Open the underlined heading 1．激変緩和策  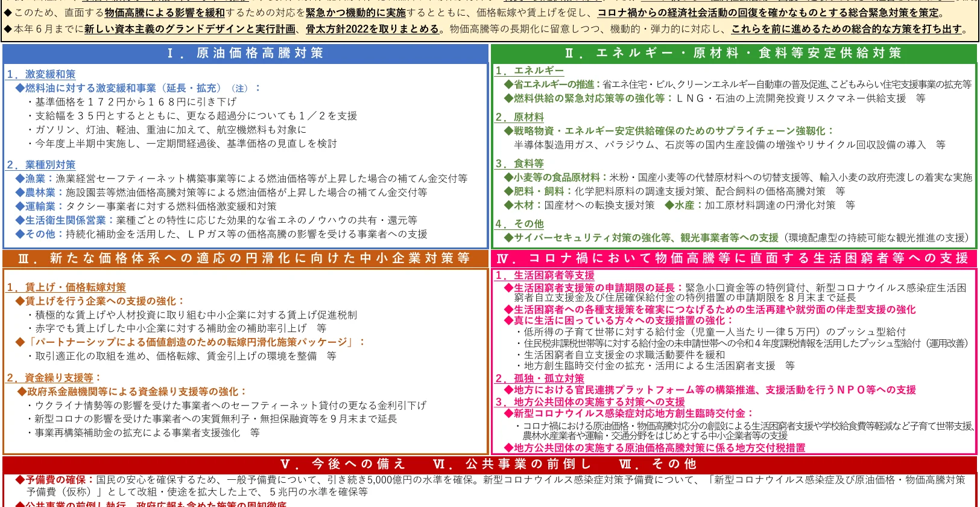pos(41,74)
